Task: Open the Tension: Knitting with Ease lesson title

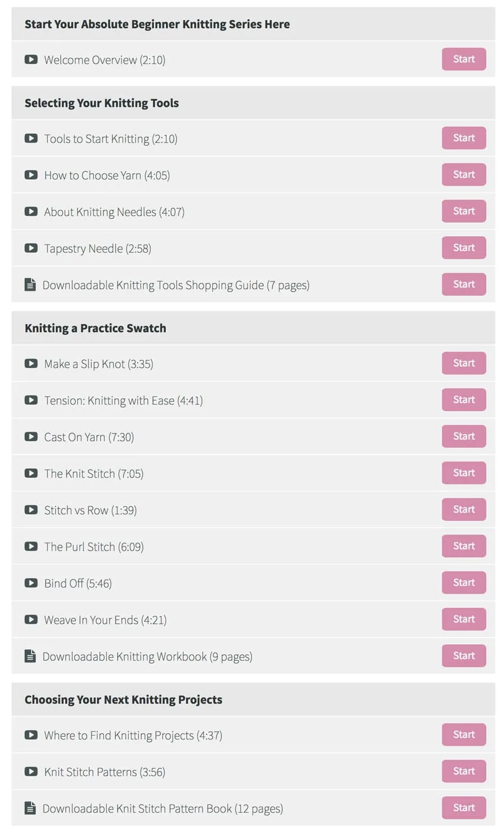Action: click(x=123, y=400)
